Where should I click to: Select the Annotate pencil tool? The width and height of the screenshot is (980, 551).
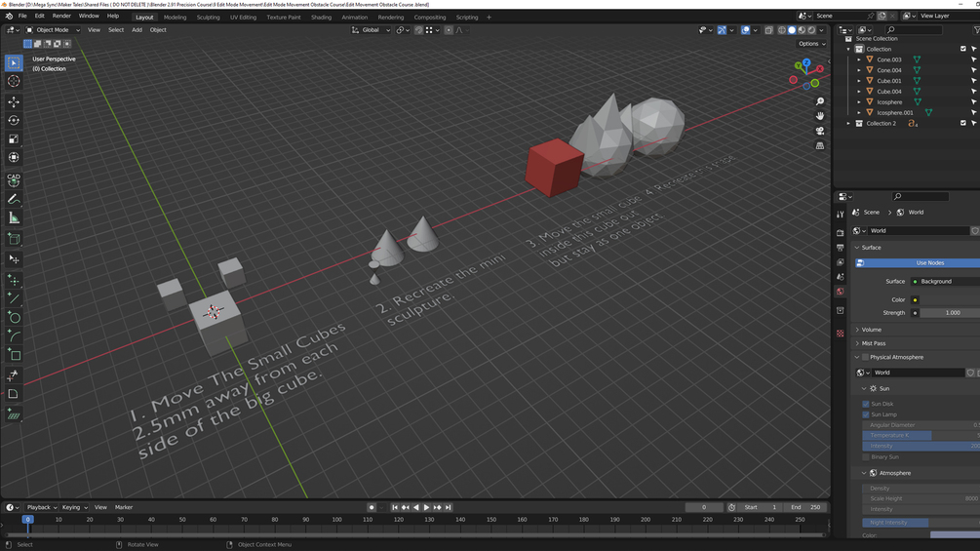point(14,199)
